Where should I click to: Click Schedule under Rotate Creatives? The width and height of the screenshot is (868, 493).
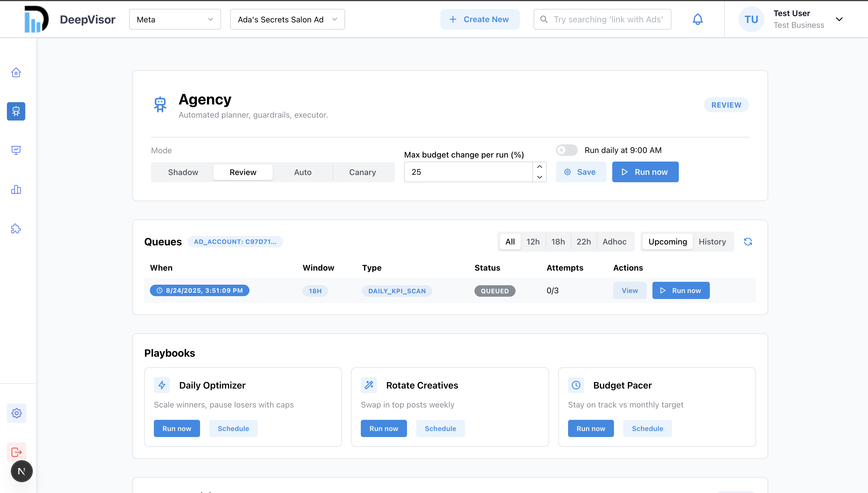(x=440, y=428)
